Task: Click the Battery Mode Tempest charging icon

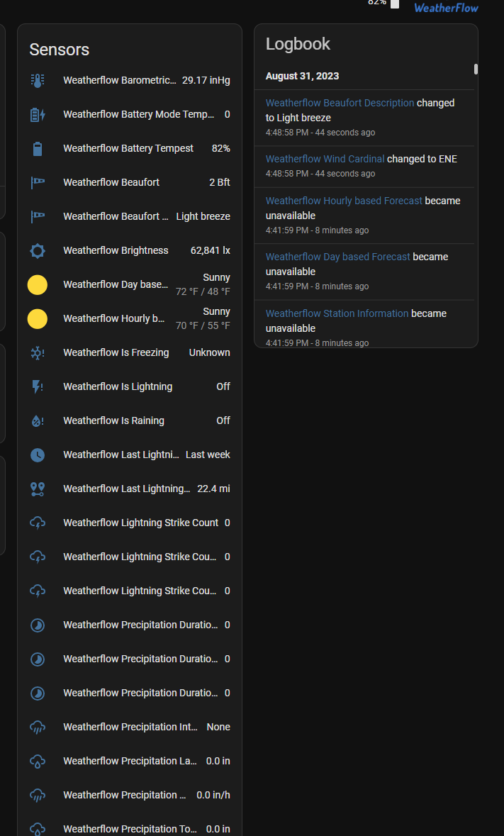Action: coord(37,114)
